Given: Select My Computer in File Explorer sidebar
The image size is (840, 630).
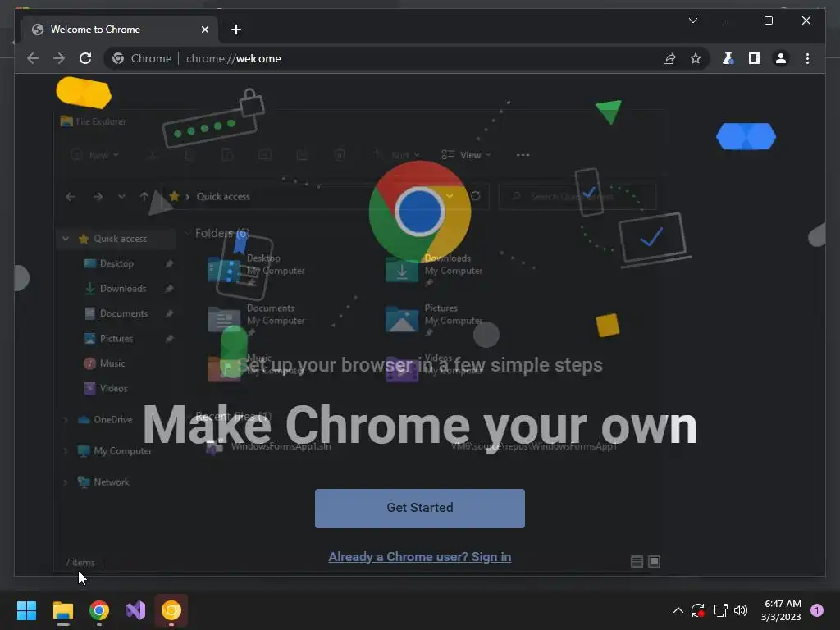Looking at the screenshot, I should coord(122,451).
